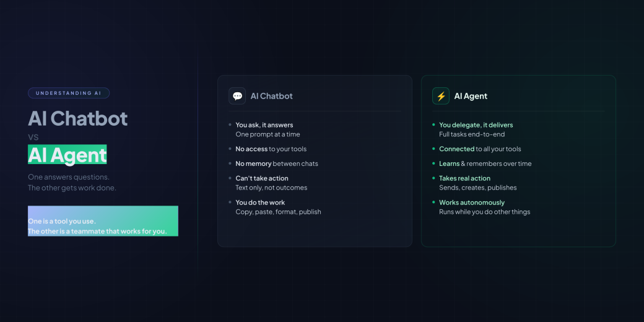
Task: Click the "One answers questions." subtitle text
Action: tap(69, 177)
